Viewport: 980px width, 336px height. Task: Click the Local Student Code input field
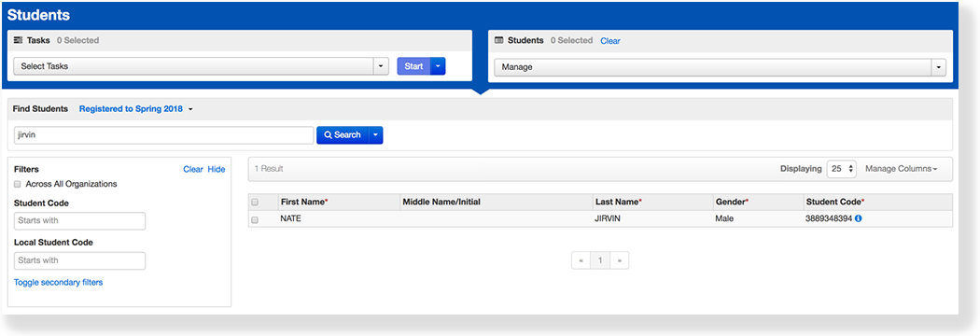(79, 260)
